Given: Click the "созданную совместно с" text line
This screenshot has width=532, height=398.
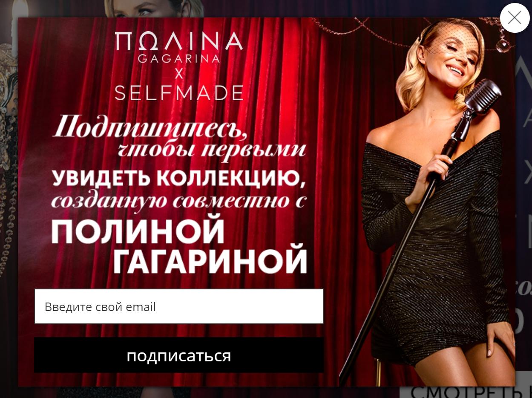Looking at the screenshot, I should pos(179,200).
